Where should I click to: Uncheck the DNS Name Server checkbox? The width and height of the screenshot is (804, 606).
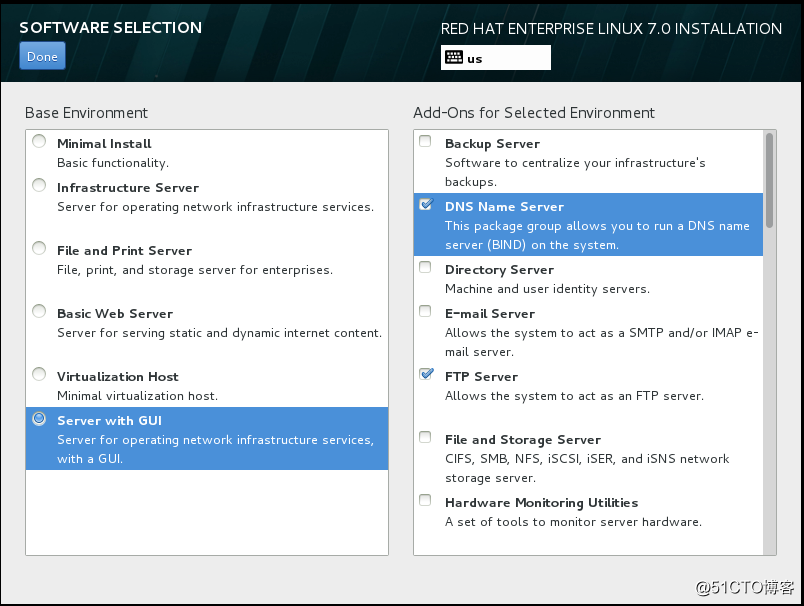426,204
